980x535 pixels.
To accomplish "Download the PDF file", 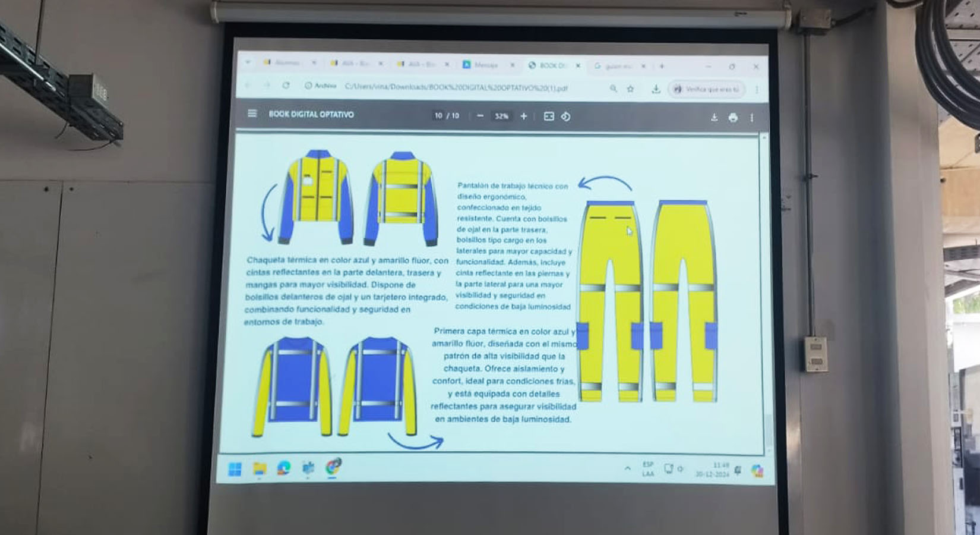I will [x=715, y=117].
